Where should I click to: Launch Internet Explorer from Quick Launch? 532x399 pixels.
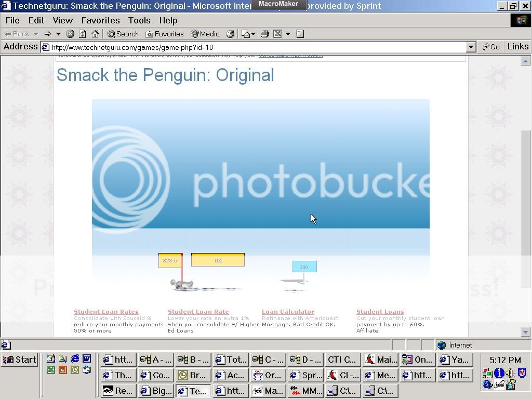point(75,358)
